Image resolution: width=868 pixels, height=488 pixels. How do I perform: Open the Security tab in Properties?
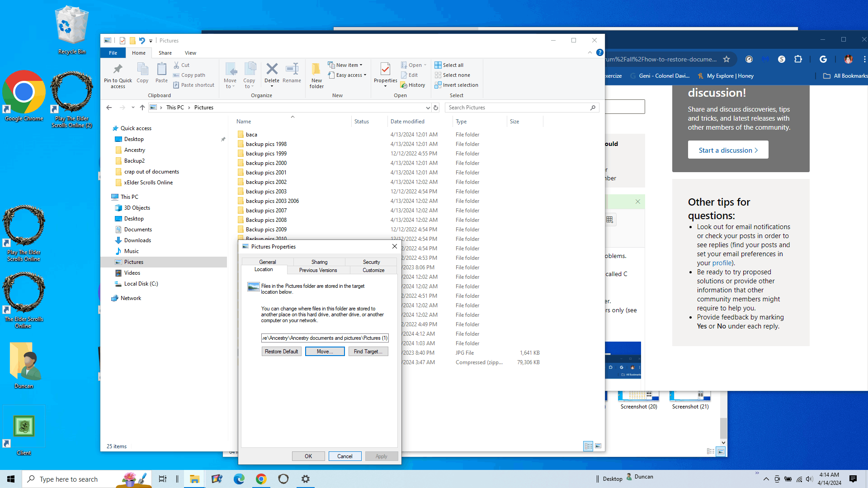[x=371, y=262]
